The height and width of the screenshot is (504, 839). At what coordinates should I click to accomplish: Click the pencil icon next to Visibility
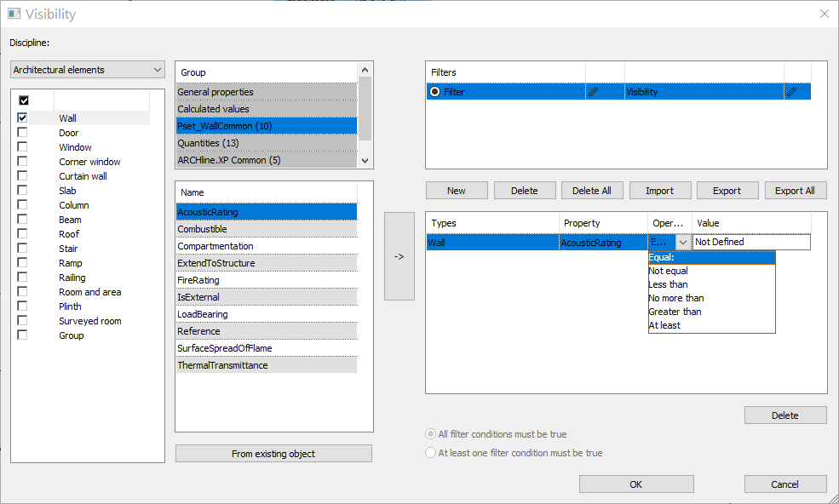[x=791, y=91]
